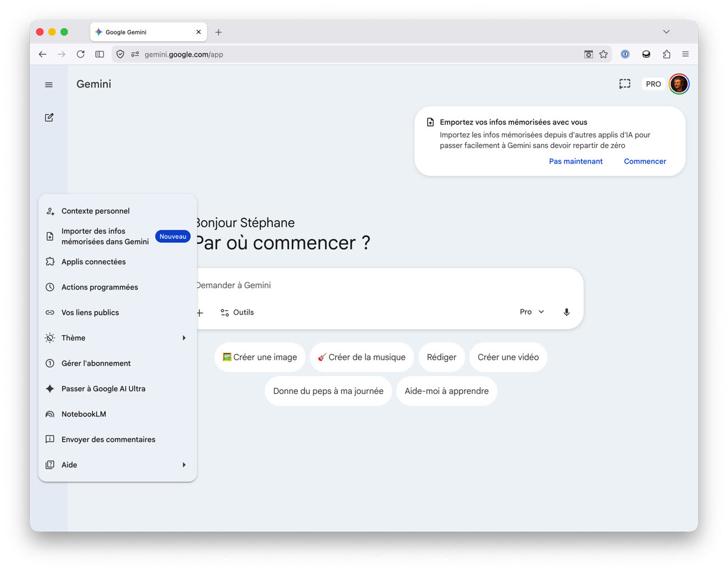
Task: Open the profile avatar account menu
Action: click(679, 84)
